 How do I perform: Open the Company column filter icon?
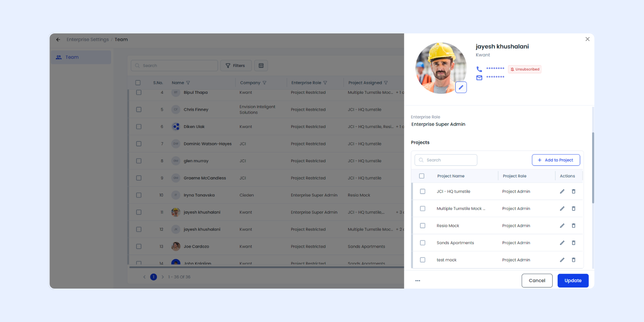click(264, 83)
